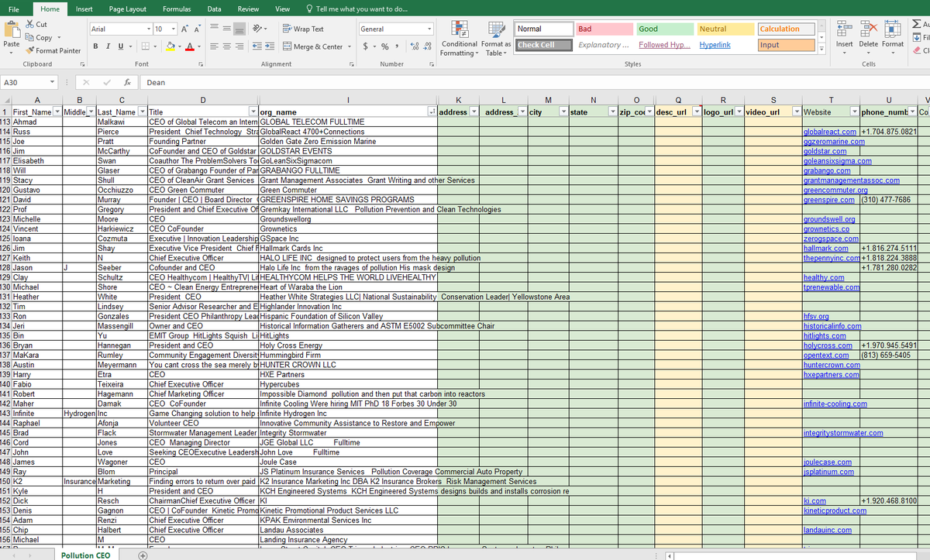Click the Orientation text-angle icon

(x=257, y=29)
